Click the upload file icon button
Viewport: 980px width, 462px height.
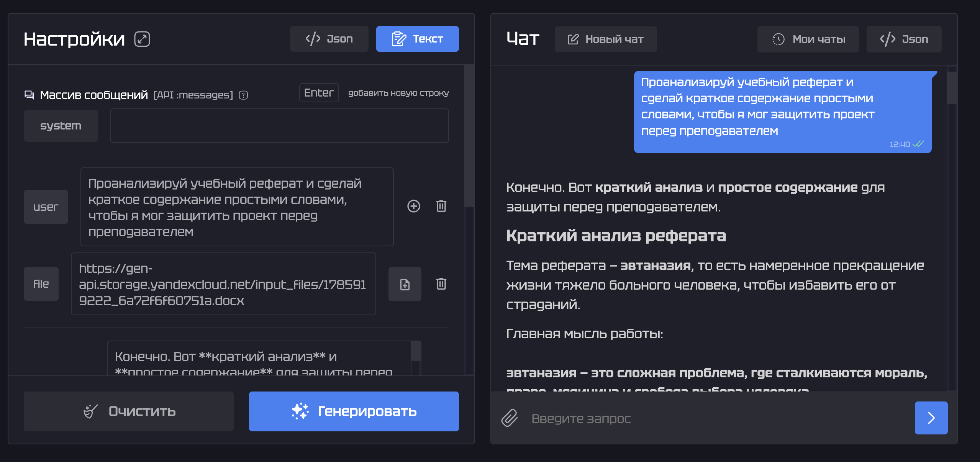point(405,284)
